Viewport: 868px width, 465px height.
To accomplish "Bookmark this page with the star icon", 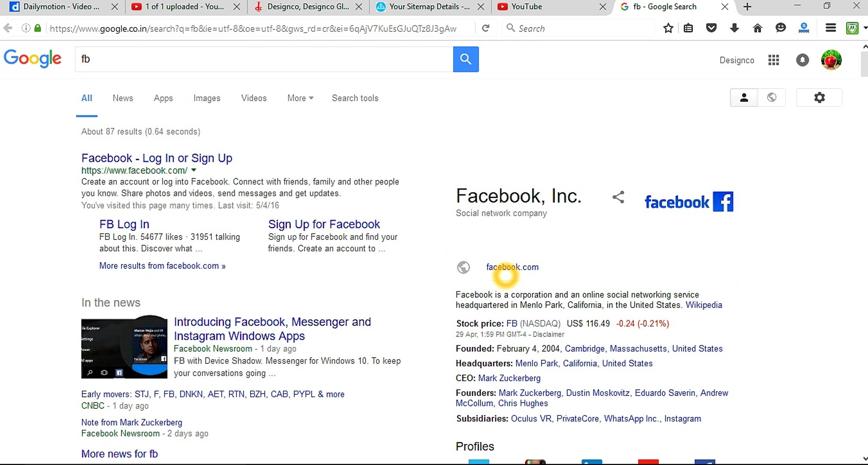I will point(668,28).
